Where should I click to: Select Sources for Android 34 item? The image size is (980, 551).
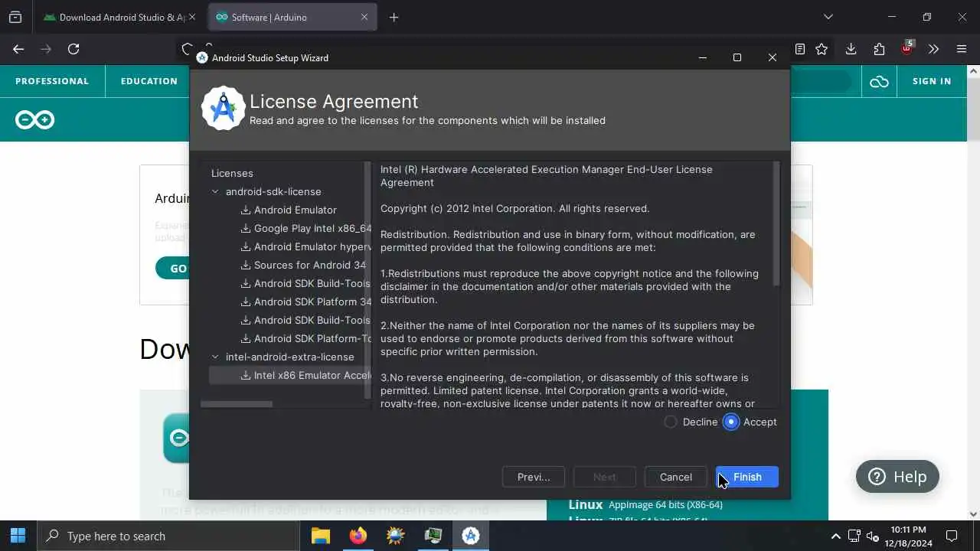pyautogui.click(x=309, y=265)
